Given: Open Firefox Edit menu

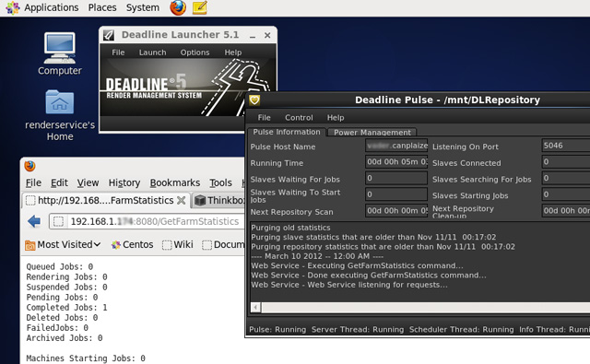Looking at the screenshot, I should (x=59, y=182).
